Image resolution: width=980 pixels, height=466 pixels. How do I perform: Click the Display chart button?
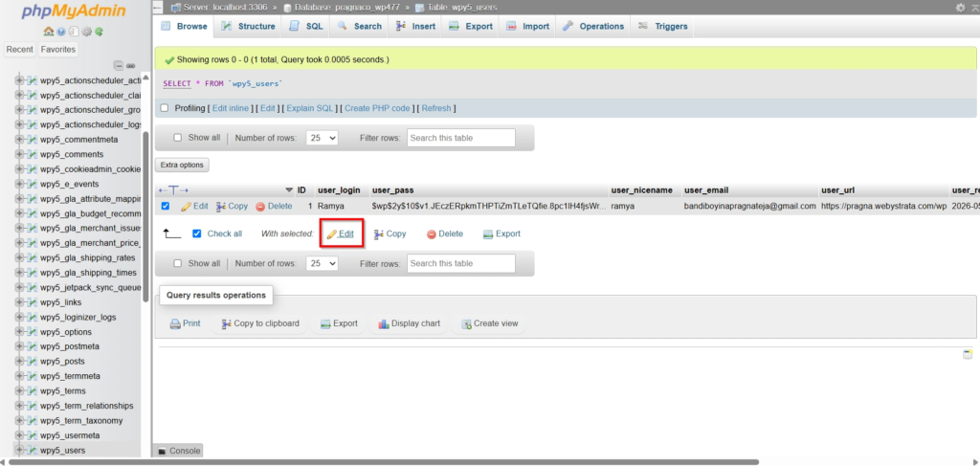[x=409, y=323]
